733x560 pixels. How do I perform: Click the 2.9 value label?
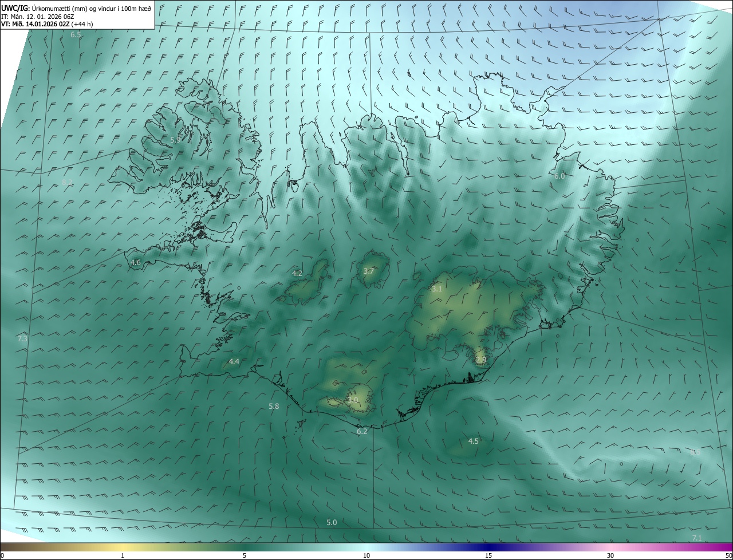(481, 360)
